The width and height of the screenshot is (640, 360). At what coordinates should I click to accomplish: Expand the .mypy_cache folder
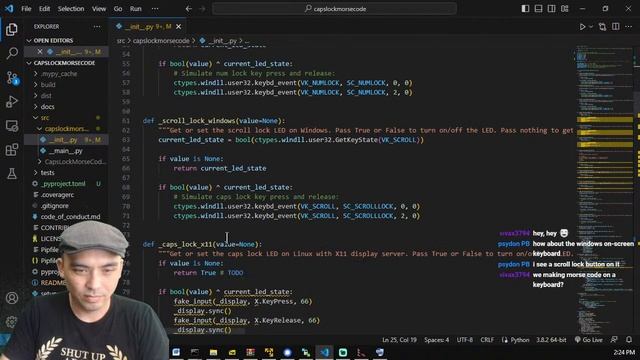[x=59, y=74]
